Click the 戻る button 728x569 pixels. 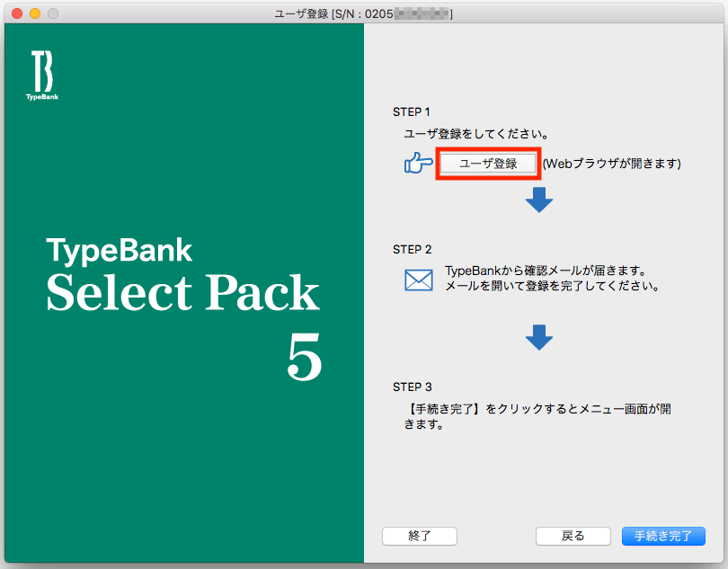tap(573, 536)
